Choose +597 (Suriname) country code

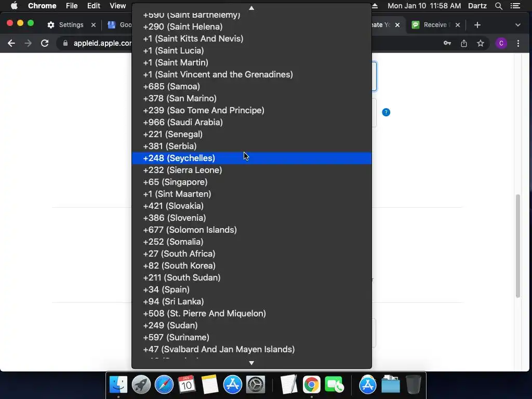click(251, 337)
